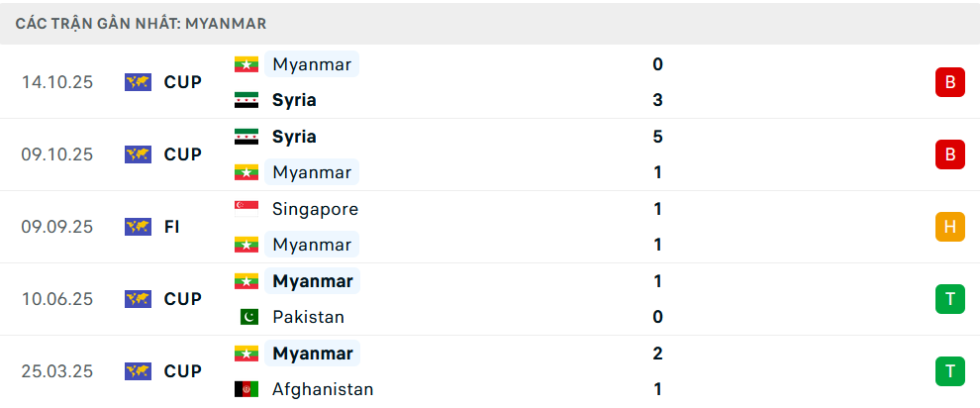Click red B badge for 09.10.25 match
Screen dimensions: 980x408
pos(949,154)
